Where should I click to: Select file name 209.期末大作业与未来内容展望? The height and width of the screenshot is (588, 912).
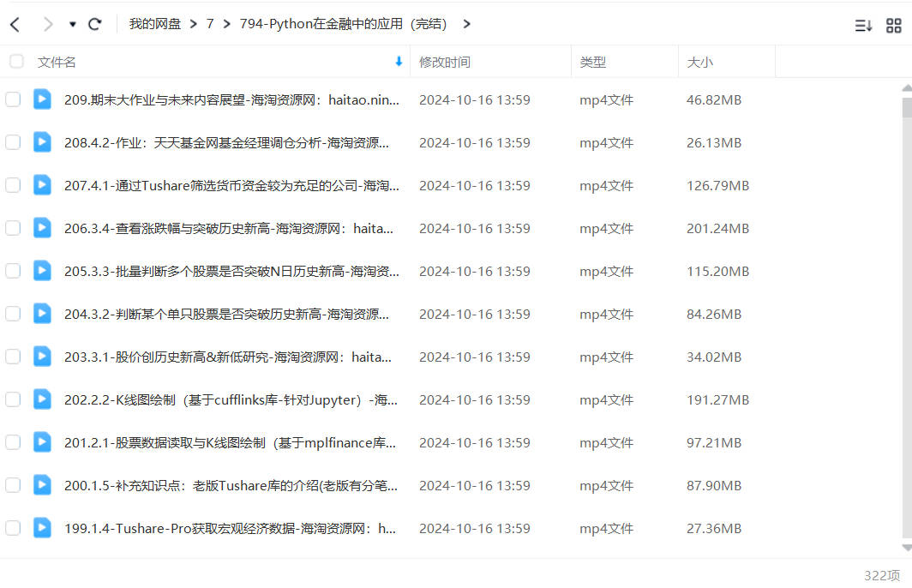[x=231, y=100]
